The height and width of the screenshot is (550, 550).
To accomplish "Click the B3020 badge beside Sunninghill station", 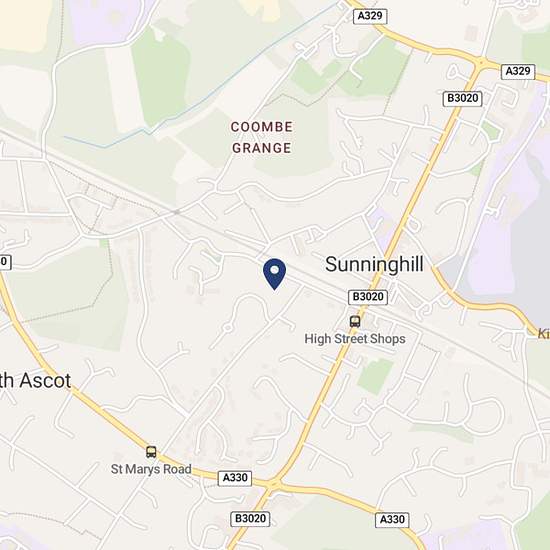I will (368, 297).
